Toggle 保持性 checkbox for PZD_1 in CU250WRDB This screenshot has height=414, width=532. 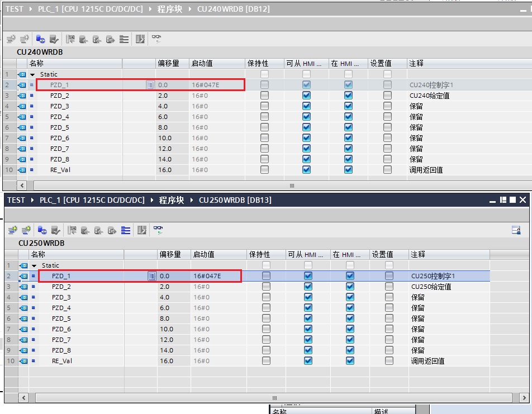point(267,276)
